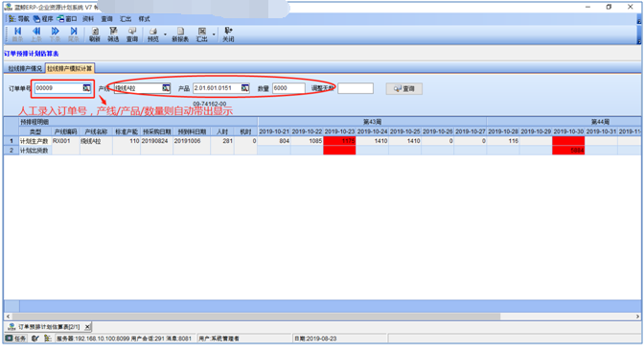Click the horizontal scrollbar thumb

tap(256, 317)
